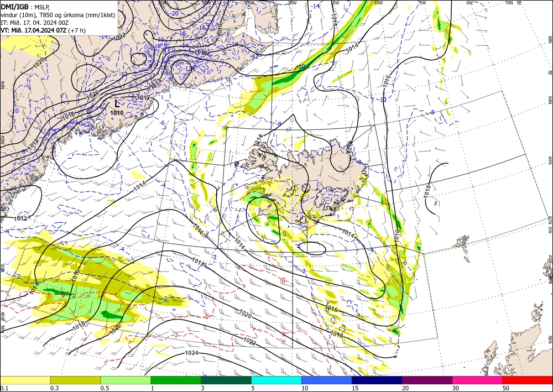Click the '70N' label at top edge

509,2
